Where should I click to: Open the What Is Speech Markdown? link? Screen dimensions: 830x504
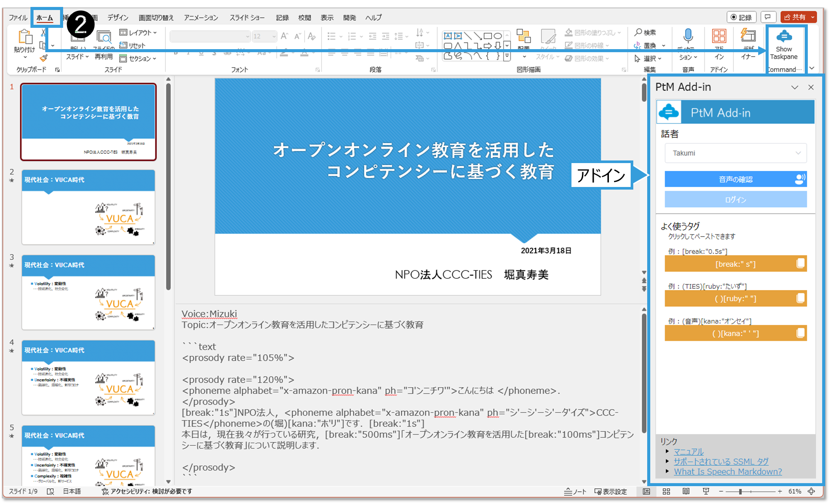click(x=728, y=472)
